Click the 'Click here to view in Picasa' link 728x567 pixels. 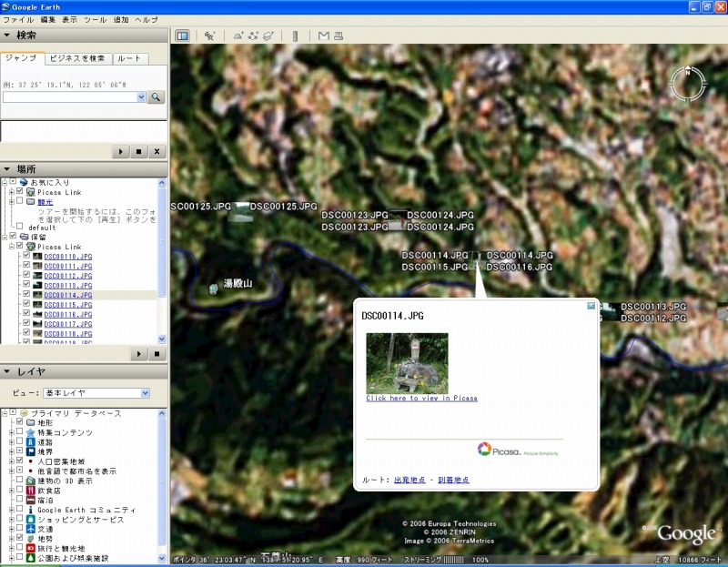(x=421, y=399)
